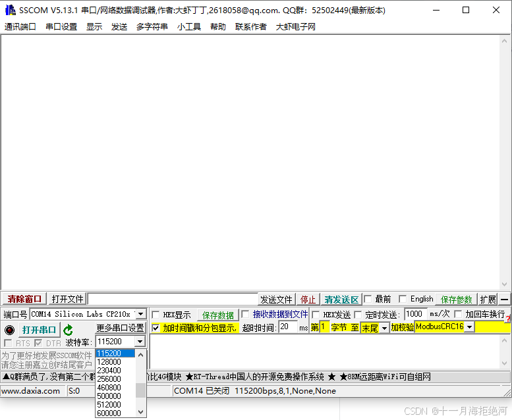The width and height of the screenshot is (512, 420).
Task: Open the ModbusCRC16 checksum dropdown
Action: (x=469, y=327)
